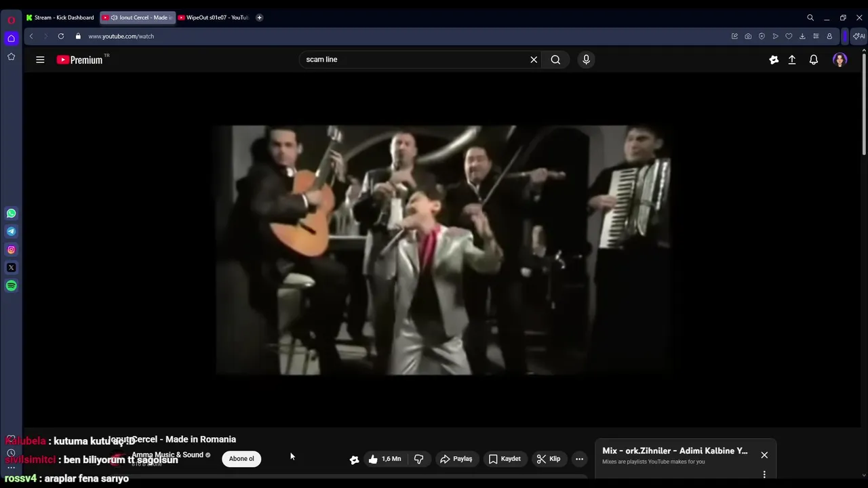868x488 pixels.
Task: Click the video player showing the band
Action: (443, 249)
